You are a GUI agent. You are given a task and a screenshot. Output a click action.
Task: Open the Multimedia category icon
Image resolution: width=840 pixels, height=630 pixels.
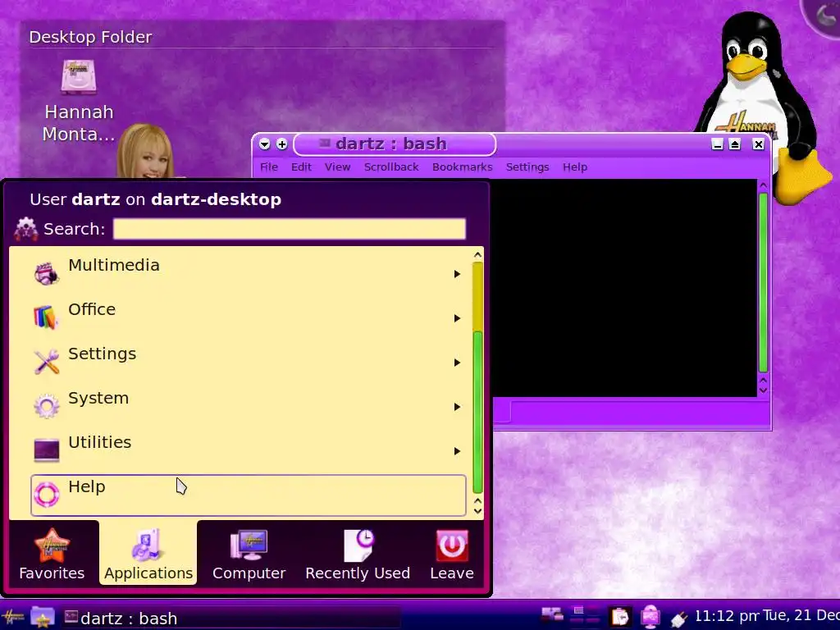click(47, 273)
